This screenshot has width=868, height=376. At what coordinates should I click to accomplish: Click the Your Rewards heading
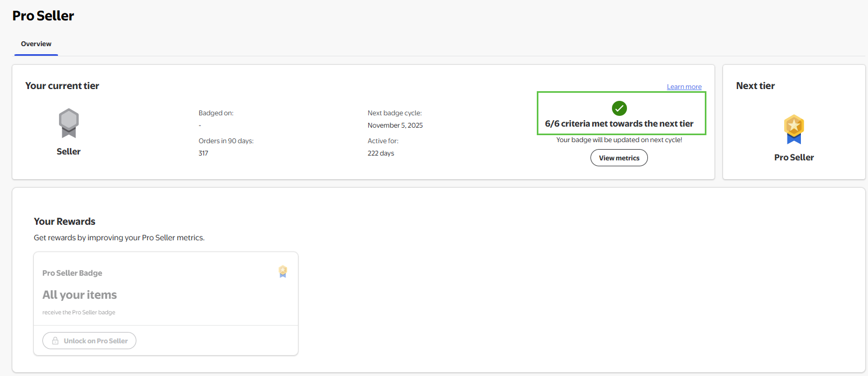click(64, 222)
